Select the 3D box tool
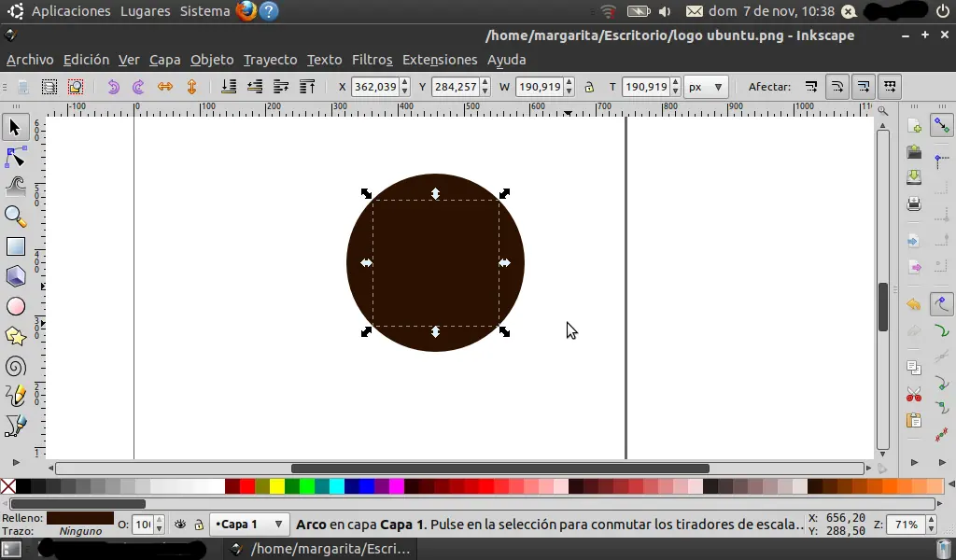The height and width of the screenshot is (560, 956). point(15,275)
